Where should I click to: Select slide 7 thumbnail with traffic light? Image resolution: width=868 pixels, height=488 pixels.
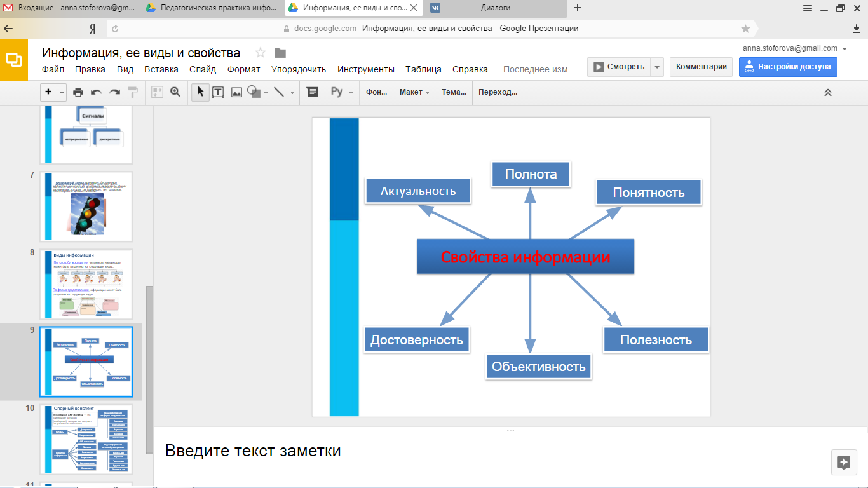pyautogui.click(x=86, y=207)
